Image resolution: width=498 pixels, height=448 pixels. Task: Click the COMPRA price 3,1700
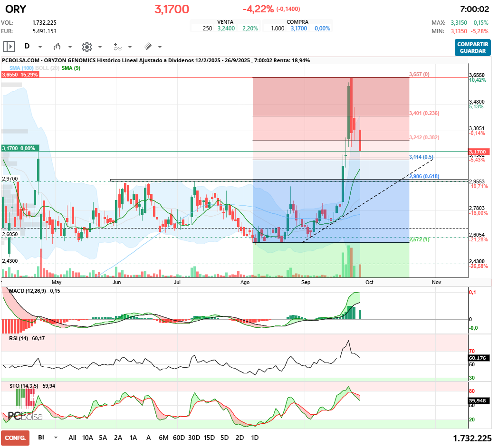[x=299, y=29]
